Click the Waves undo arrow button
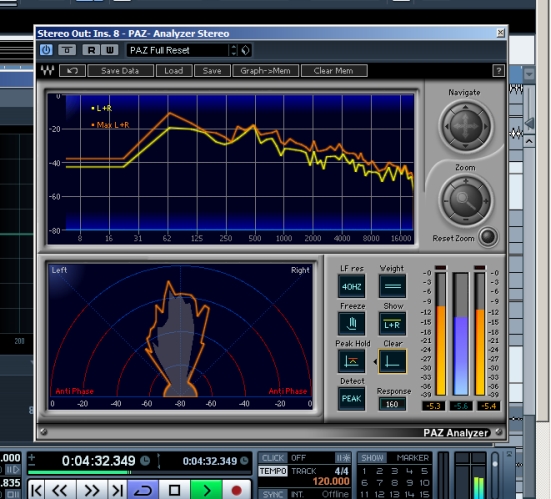This screenshot has height=499, width=551. pyautogui.click(x=72, y=71)
